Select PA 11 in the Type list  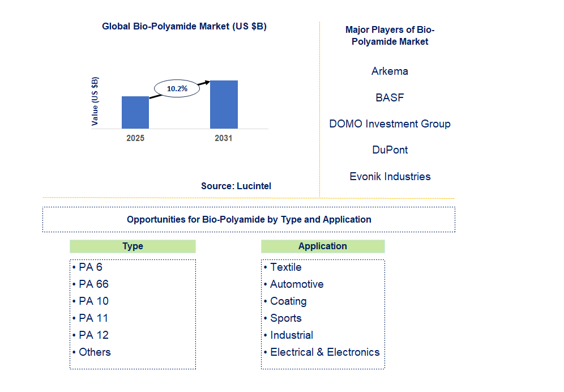pos(93,318)
